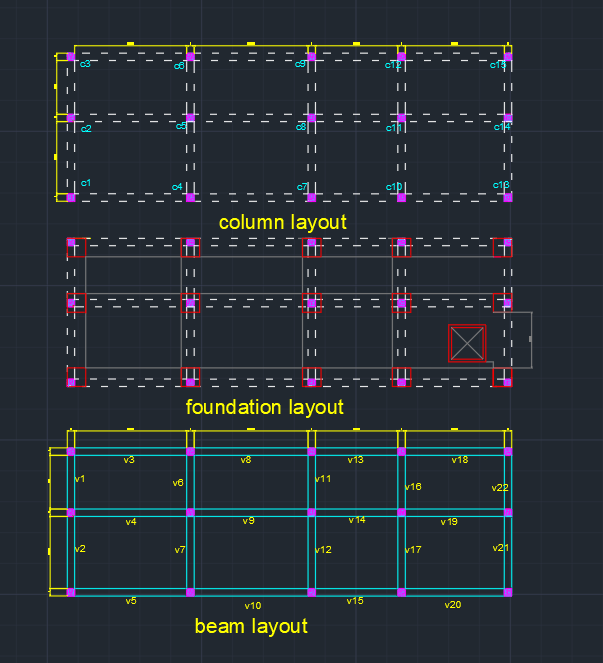Click column label c1
Image resolution: width=603 pixels, height=663 pixels.
[x=86, y=183]
